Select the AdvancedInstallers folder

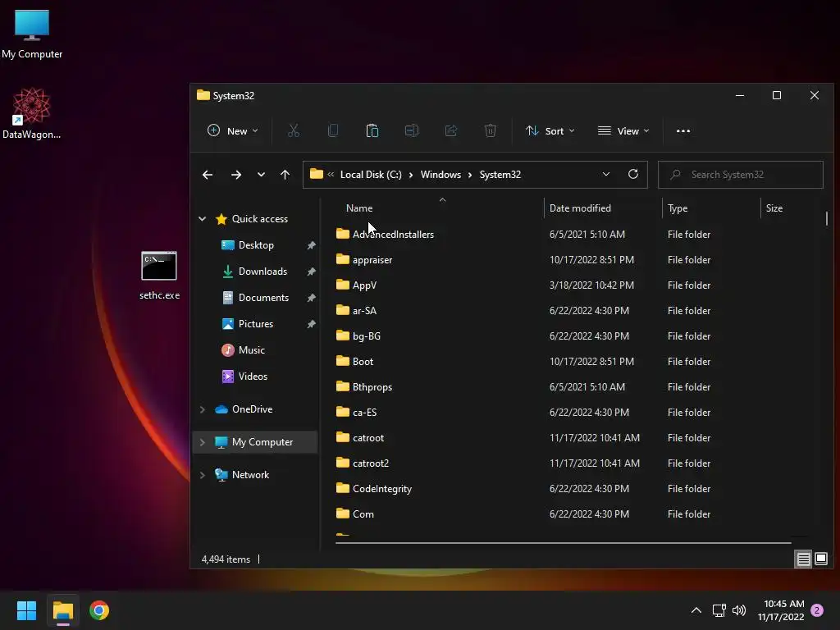pos(393,234)
